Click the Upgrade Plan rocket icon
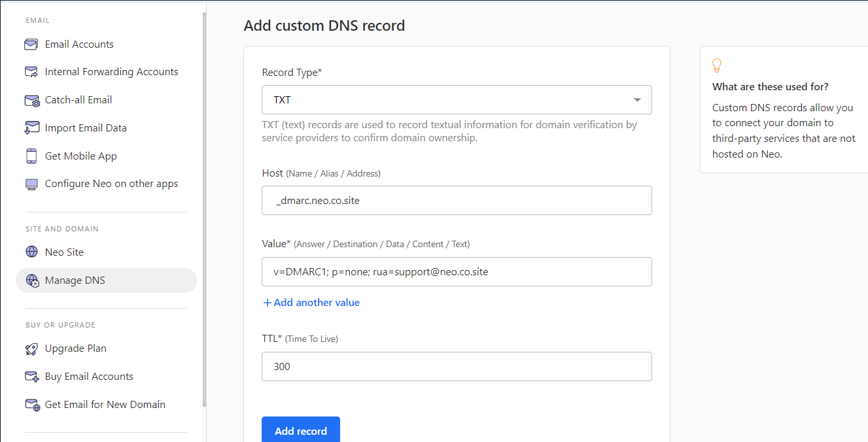The height and width of the screenshot is (442, 868). pyautogui.click(x=31, y=348)
